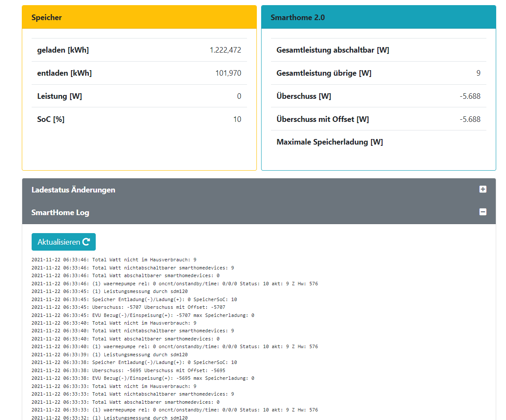Click the entladen value 101,970
This screenshot has height=420, width=506.
[x=228, y=73]
